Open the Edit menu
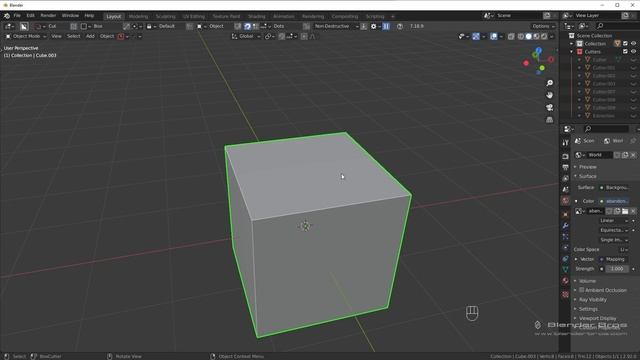This screenshot has height=360, width=640. (x=31, y=16)
